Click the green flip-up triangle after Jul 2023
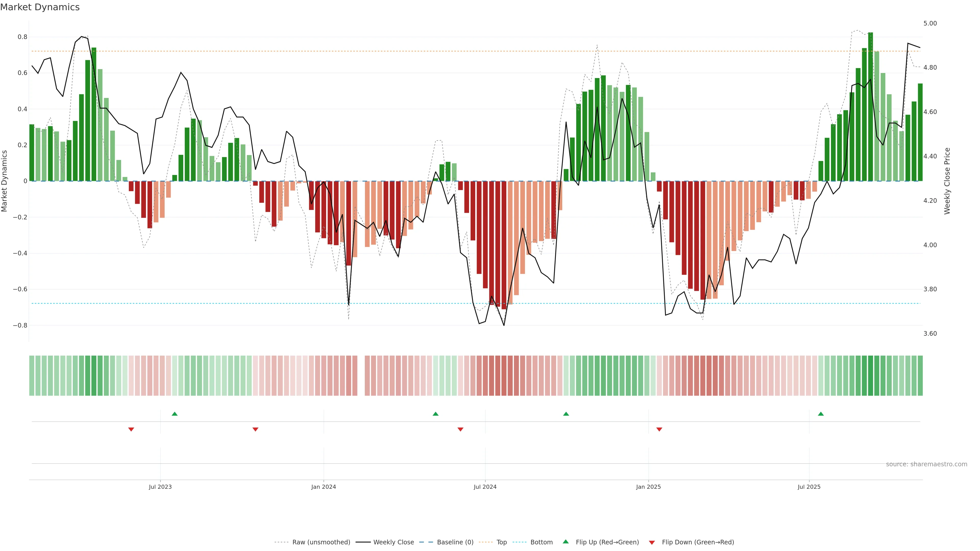The height and width of the screenshot is (551, 980). [x=175, y=414]
